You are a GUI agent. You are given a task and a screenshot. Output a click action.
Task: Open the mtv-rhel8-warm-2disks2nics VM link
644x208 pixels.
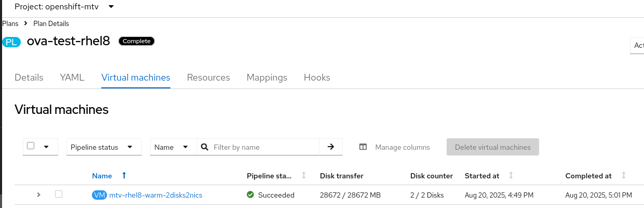click(156, 195)
